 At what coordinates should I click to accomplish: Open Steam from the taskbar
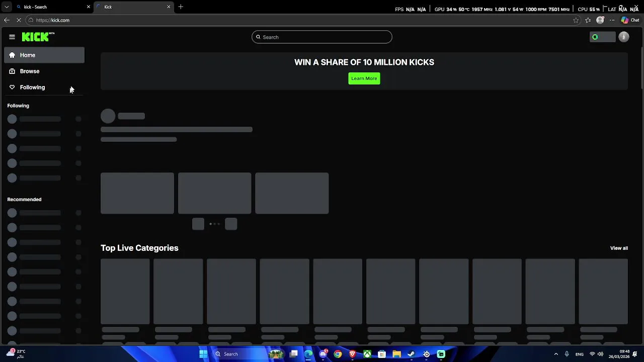click(x=411, y=354)
